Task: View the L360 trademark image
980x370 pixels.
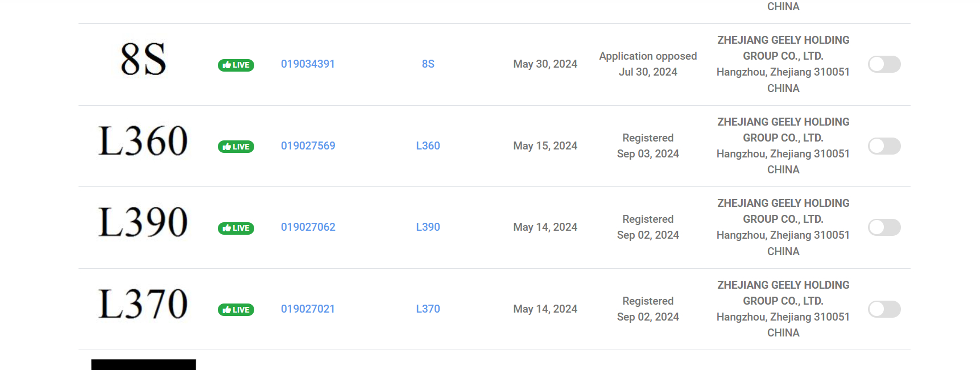Action: click(143, 140)
